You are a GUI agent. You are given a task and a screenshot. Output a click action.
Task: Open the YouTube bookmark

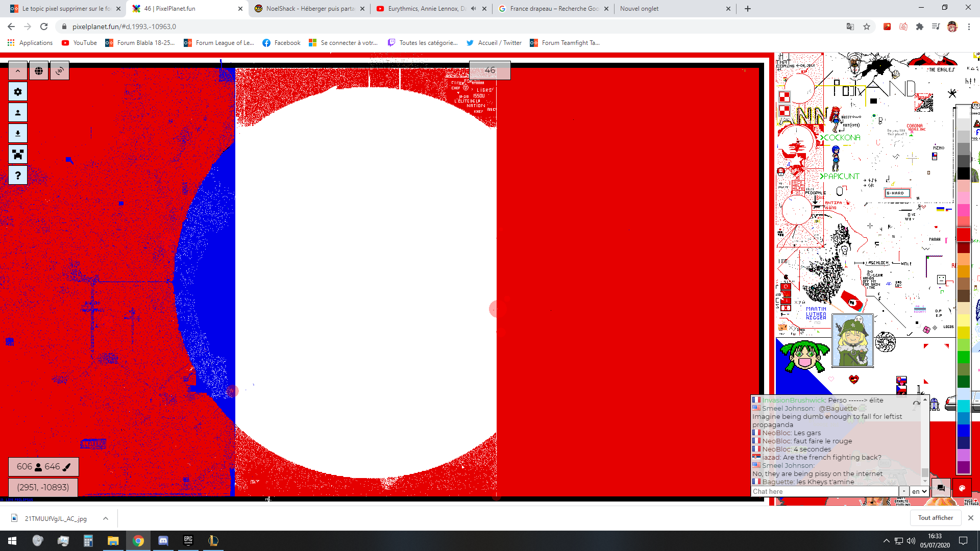coord(79,43)
